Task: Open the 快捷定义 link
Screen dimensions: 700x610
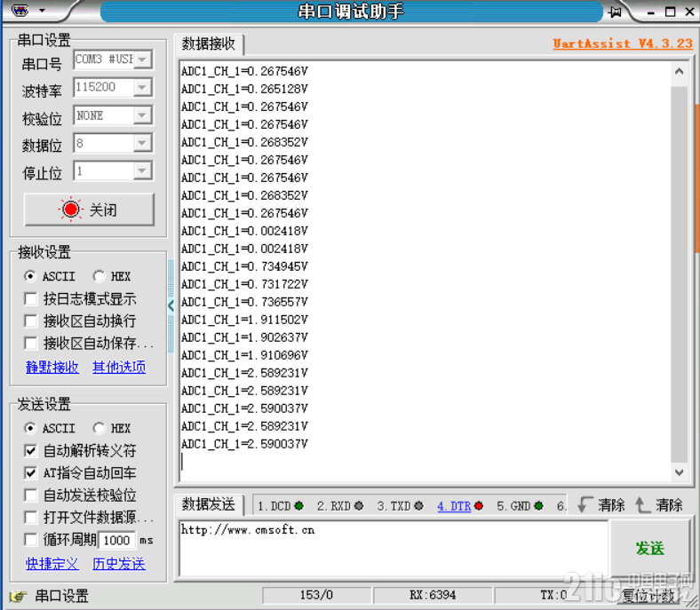Action: click(x=52, y=564)
